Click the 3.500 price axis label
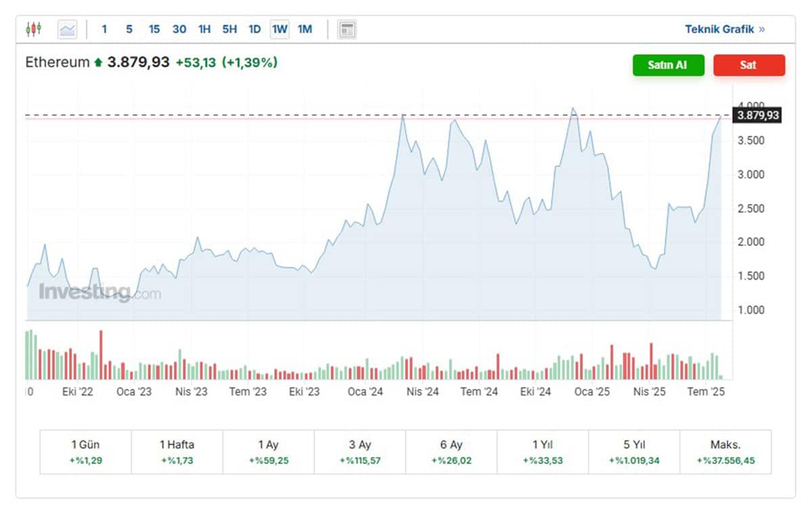Viewport: 812px width, 510px height. pyautogui.click(x=750, y=140)
